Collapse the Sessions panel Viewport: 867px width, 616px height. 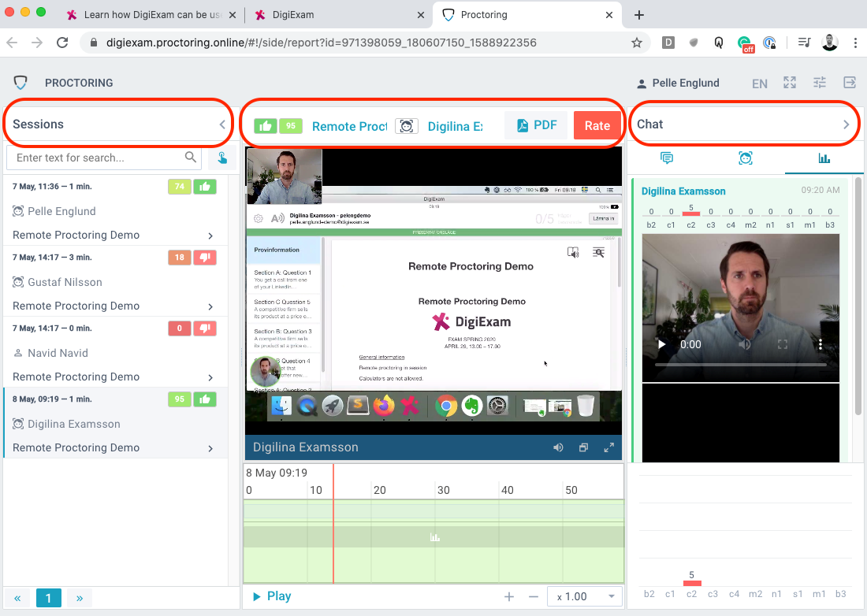click(222, 124)
